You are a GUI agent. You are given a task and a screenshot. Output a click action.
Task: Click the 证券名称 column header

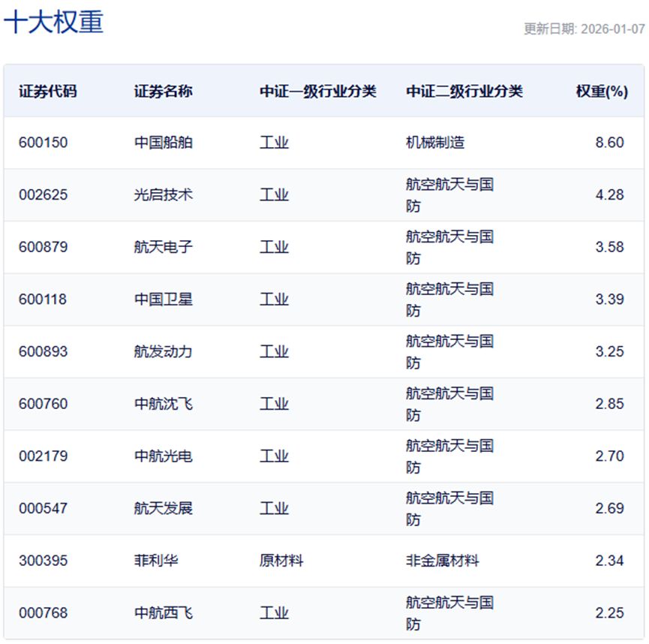pyautogui.click(x=163, y=92)
